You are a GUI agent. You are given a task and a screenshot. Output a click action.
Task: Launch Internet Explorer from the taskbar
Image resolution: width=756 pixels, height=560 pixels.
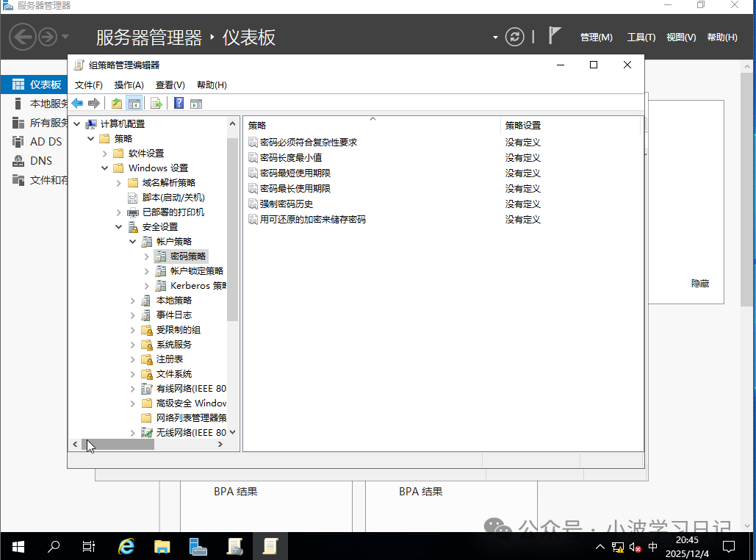tap(126, 547)
